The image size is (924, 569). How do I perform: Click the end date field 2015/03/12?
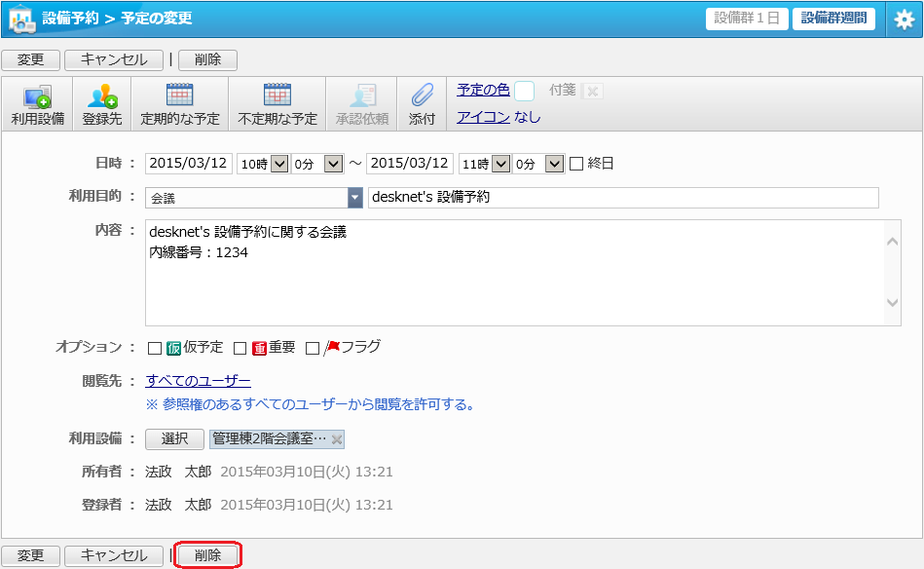tap(410, 164)
